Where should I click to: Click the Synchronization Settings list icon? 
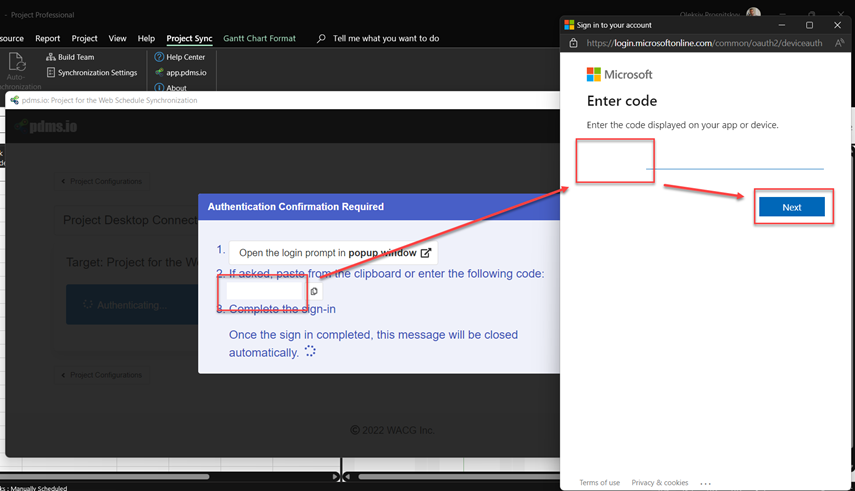[51, 73]
